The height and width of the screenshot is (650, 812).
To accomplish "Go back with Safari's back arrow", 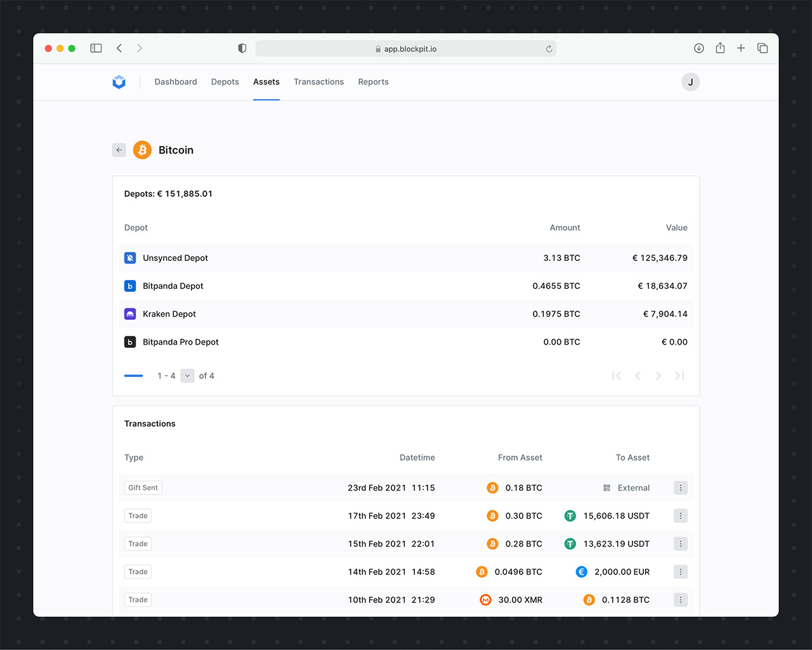I will coord(119,48).
